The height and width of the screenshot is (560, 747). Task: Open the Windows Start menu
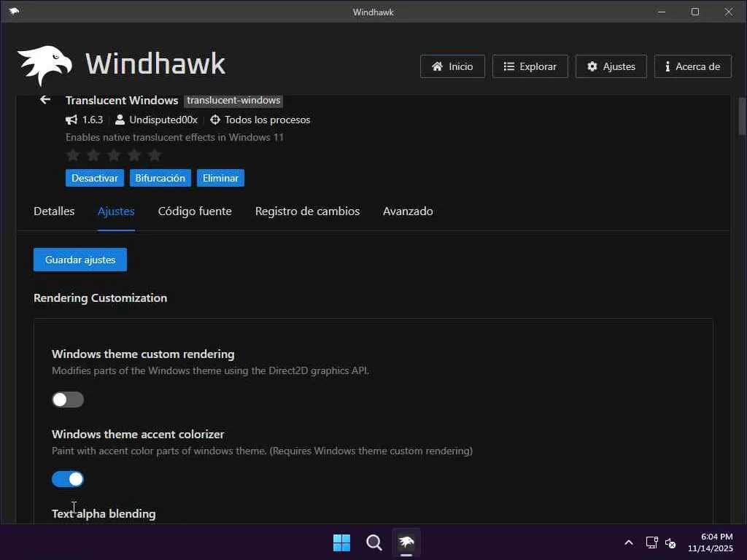pyautogui.click(x=341, y=542)
